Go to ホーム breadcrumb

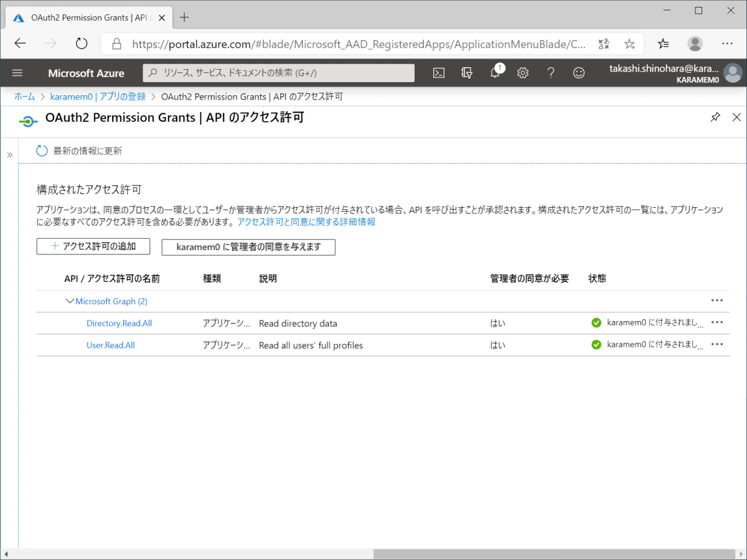[24, 96]
